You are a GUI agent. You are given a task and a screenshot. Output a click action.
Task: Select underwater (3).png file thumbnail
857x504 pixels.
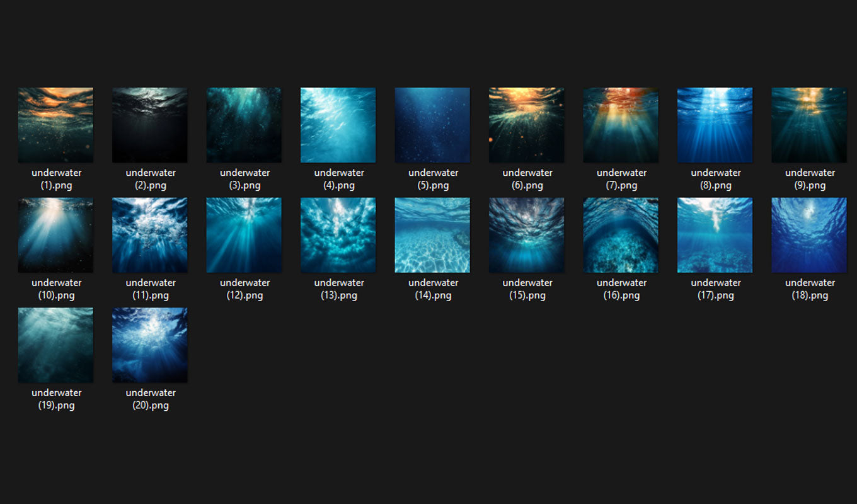(244, 125)
